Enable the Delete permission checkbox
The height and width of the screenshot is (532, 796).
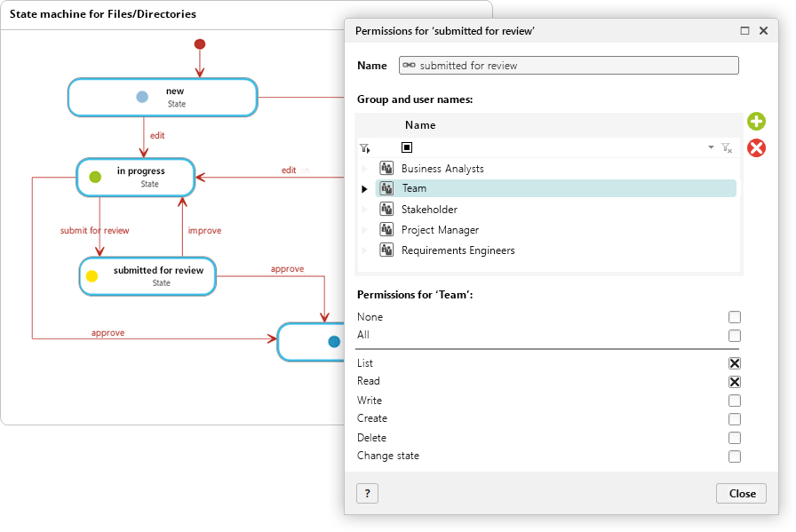(x=735, y=438)
